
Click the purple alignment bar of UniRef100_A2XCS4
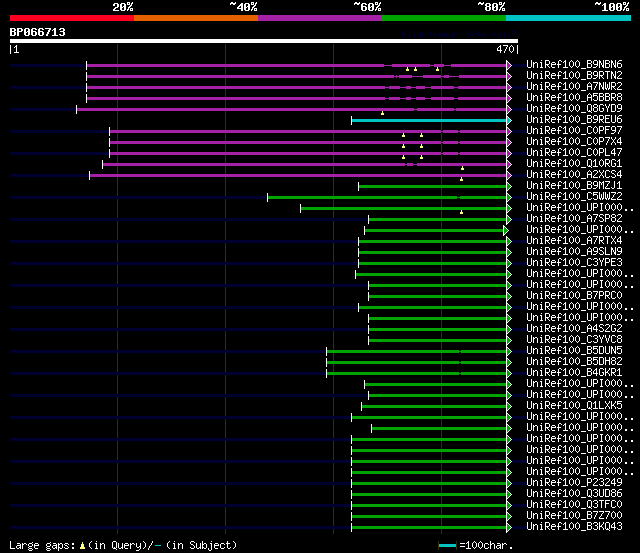298,175
